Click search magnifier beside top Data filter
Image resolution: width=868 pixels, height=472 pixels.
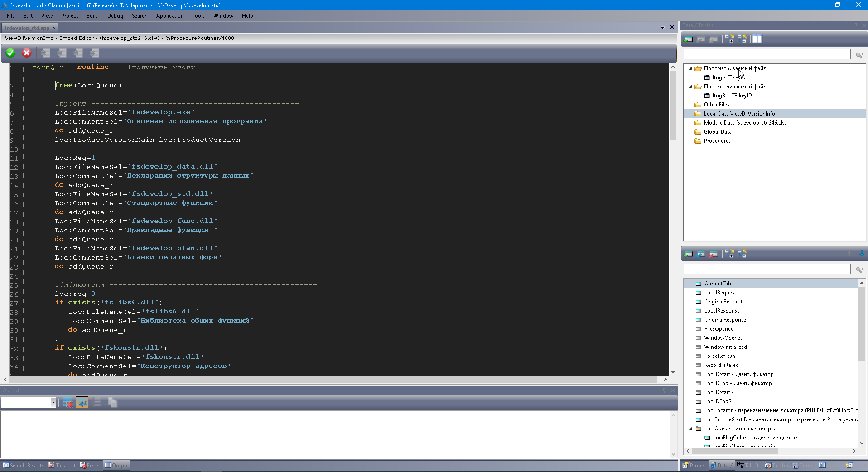pyautogui.click(x=859, y=55)
